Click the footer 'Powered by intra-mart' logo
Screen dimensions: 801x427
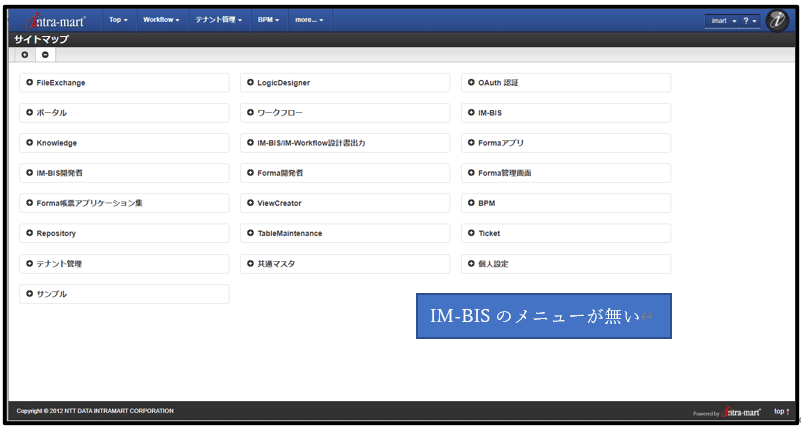coord(726,413)
